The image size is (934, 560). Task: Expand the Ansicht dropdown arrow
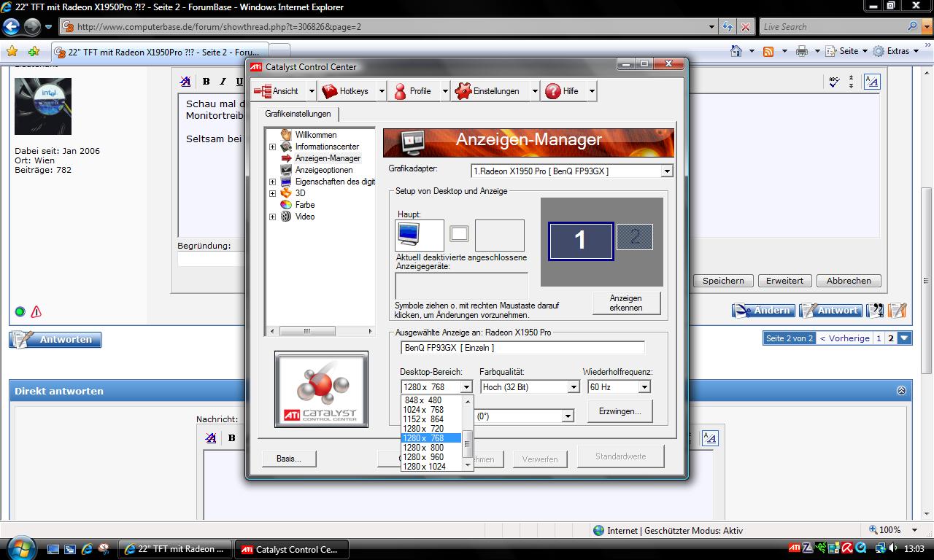pos(312,91)
